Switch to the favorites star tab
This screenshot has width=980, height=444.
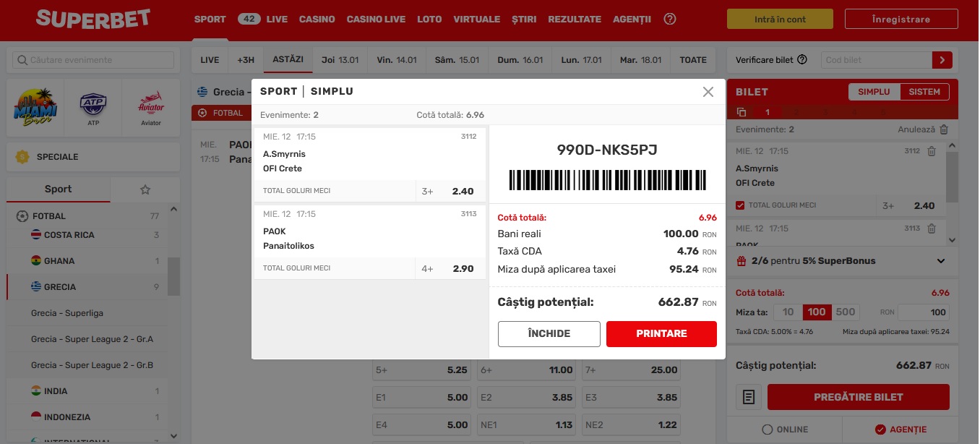click(145, 189)
